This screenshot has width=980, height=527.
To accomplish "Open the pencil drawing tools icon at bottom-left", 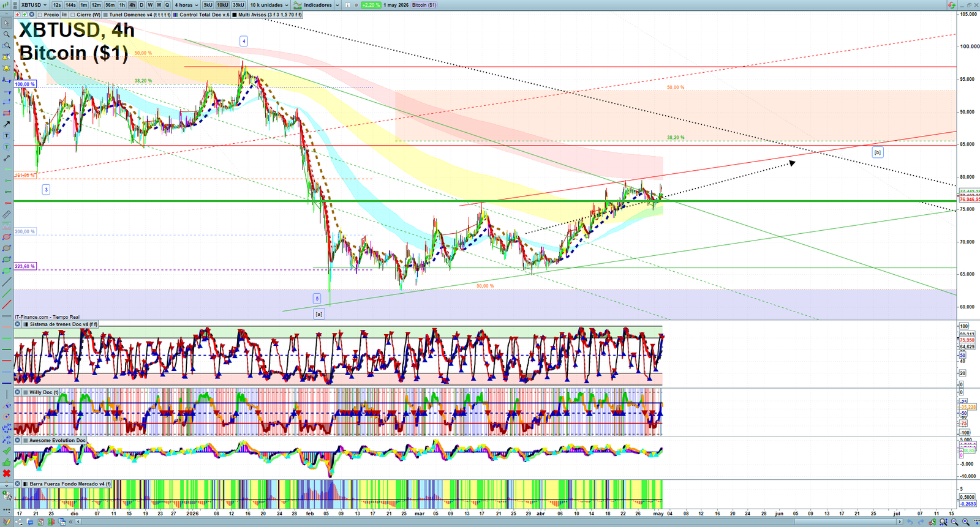I will (7, 522).
